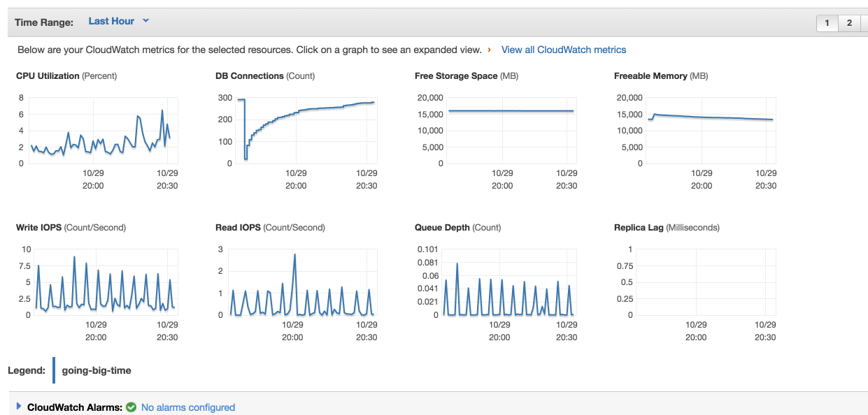
Task: Click the green alarm status check icon
Action: pos(131,407)
